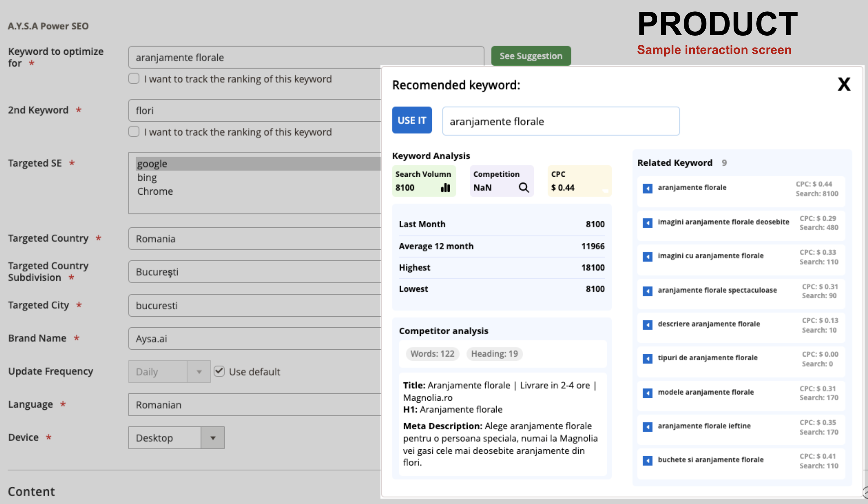Open the Device Desktop dropdown
Screen dimensions: 868x504
point(176,438)
